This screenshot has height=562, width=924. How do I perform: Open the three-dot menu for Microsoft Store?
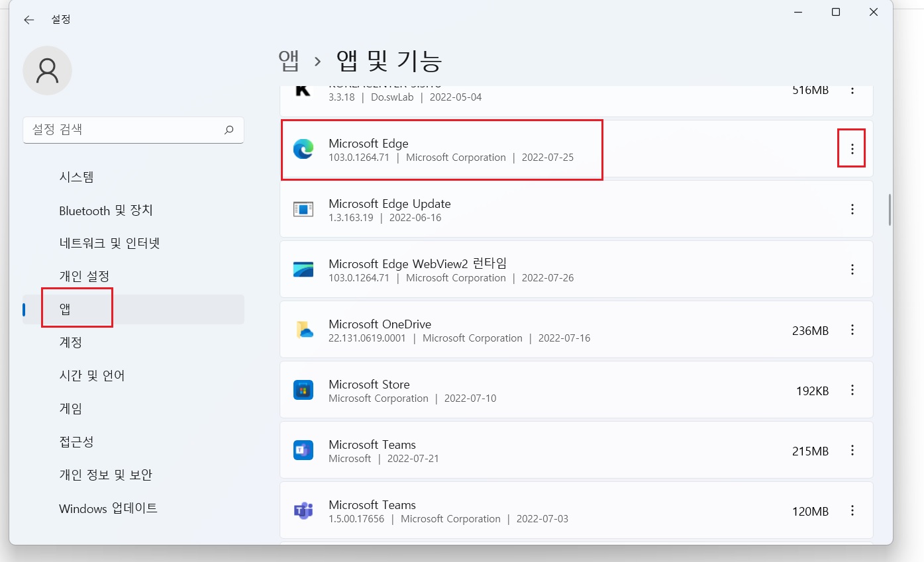click(852, 390)
